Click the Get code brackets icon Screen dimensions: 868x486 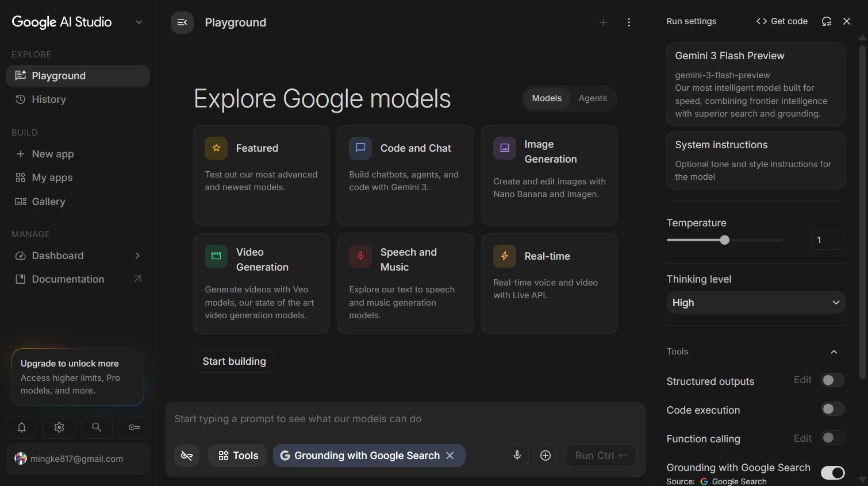tap(762, 21)
